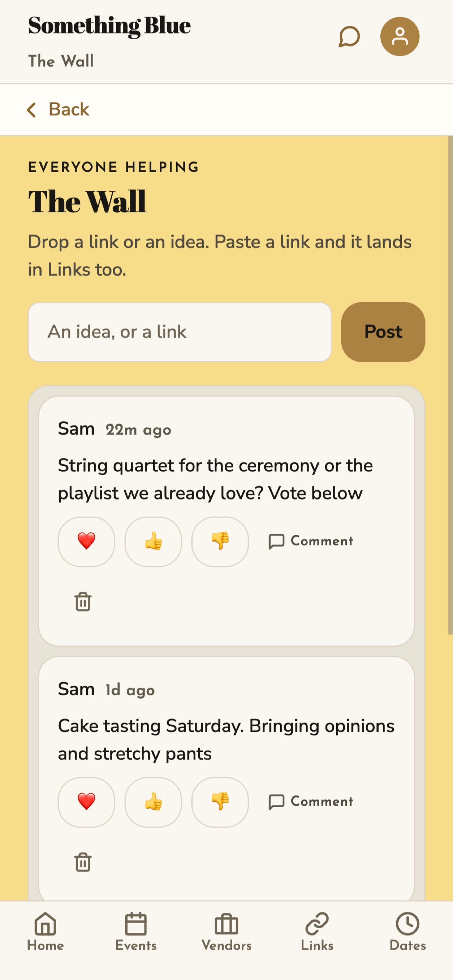The height and width of the screenshot is (980, 453).
Task: Open the Dates tab
Action: 408,931
